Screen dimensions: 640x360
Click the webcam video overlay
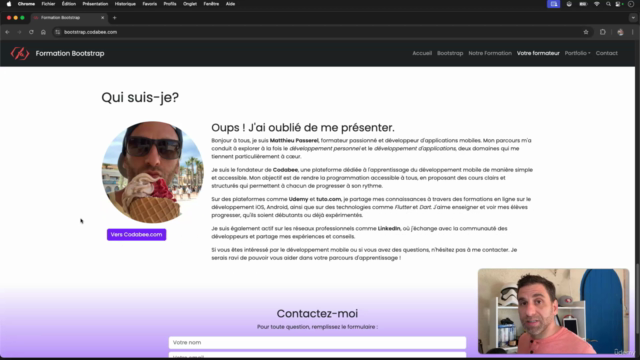click(x=553, y=311)
